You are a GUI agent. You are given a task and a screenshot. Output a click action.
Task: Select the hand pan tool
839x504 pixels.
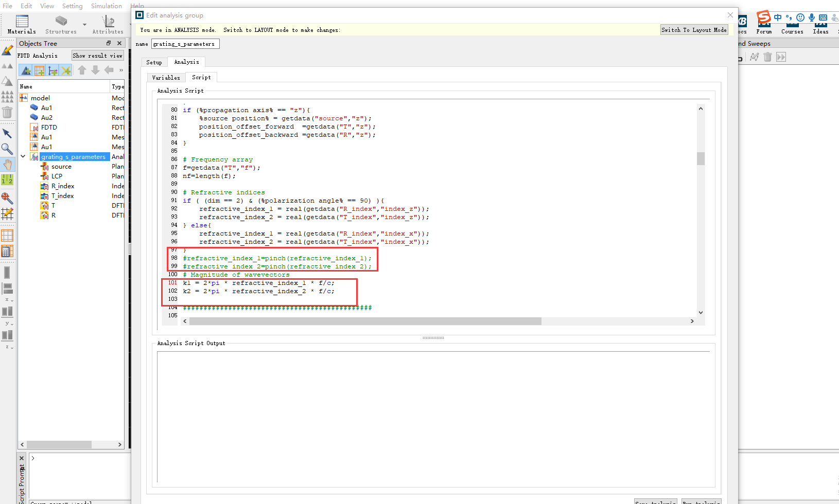click(x=7, y=165)
